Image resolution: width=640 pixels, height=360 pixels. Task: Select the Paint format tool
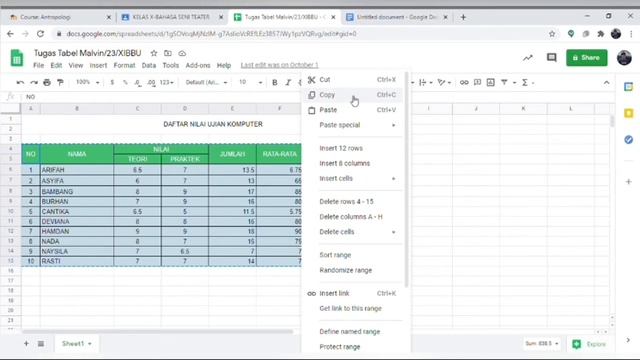pyautogui.click(x=60, y=82)
